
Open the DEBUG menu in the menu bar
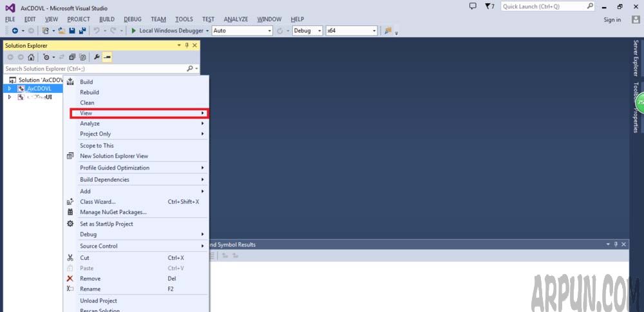[x=133, y=19]
